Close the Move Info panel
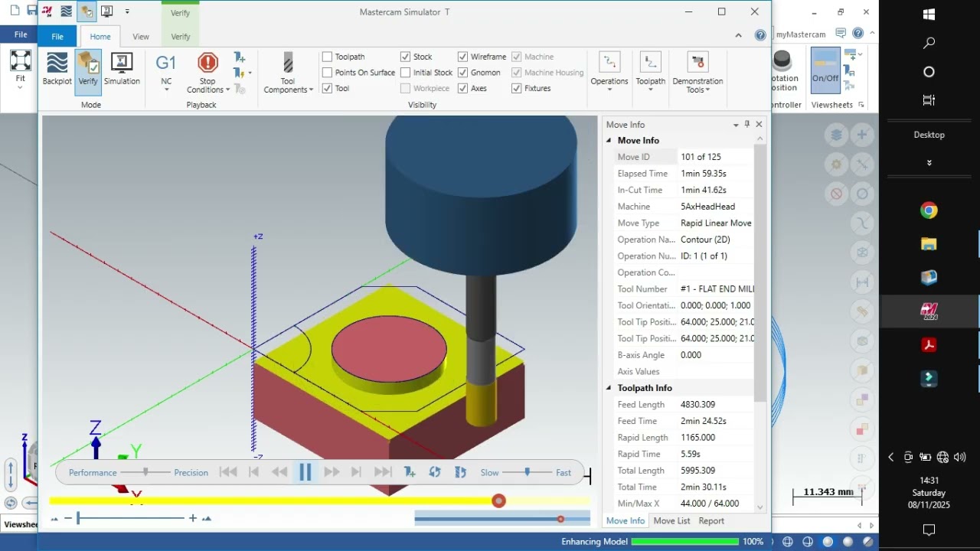The image size is (980, 551). [x=759, y=125]
